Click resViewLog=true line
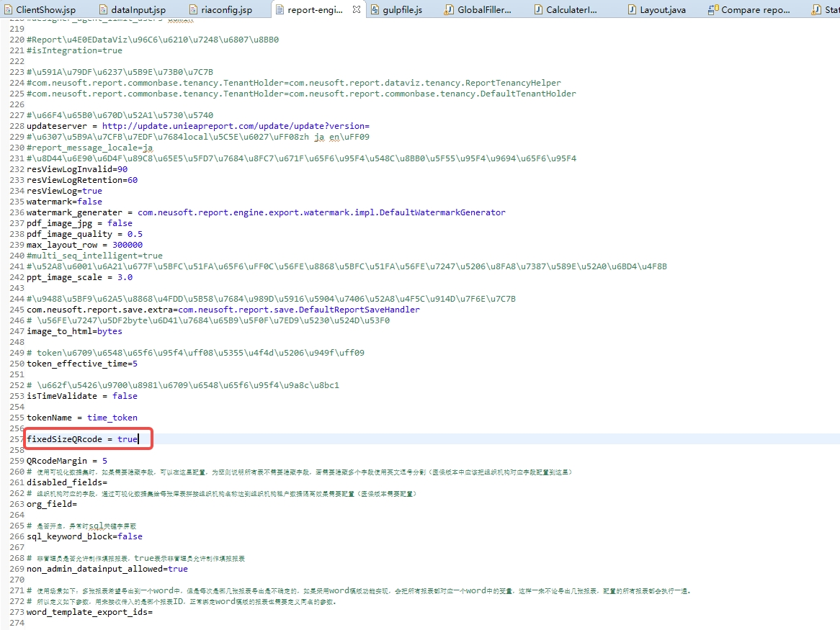 click(64, 191)
